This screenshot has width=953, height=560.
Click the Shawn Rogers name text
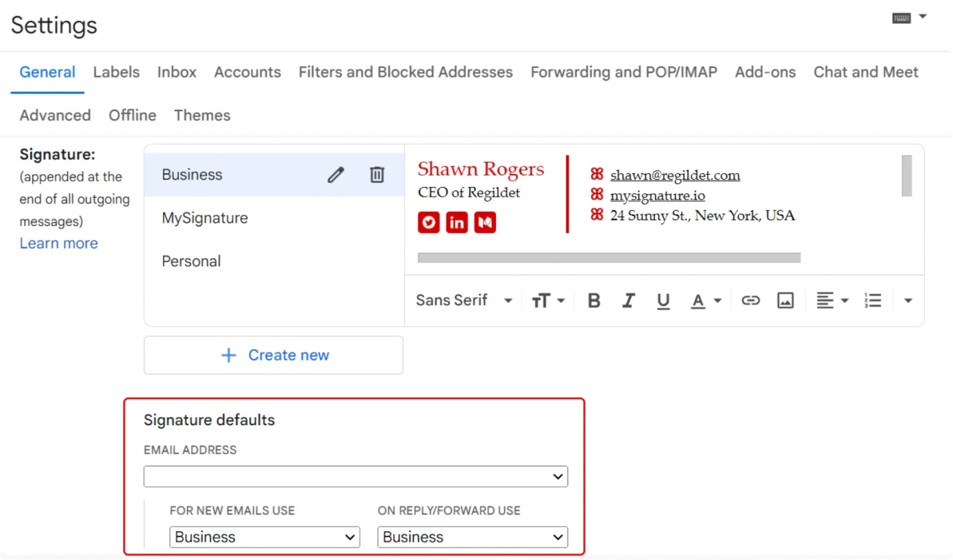point(481,169)
